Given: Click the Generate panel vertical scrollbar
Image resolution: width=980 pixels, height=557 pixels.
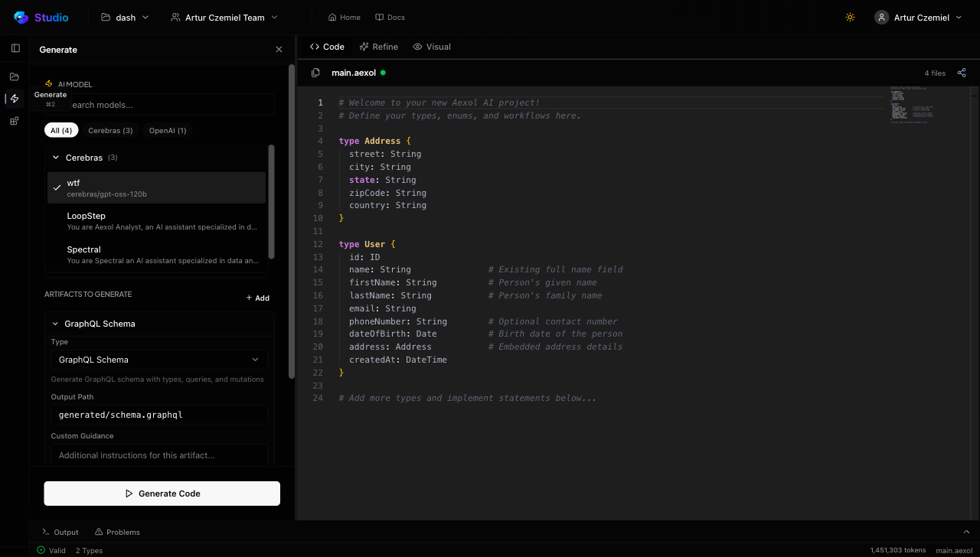Looking at the screenshot, I should point(291,222).
